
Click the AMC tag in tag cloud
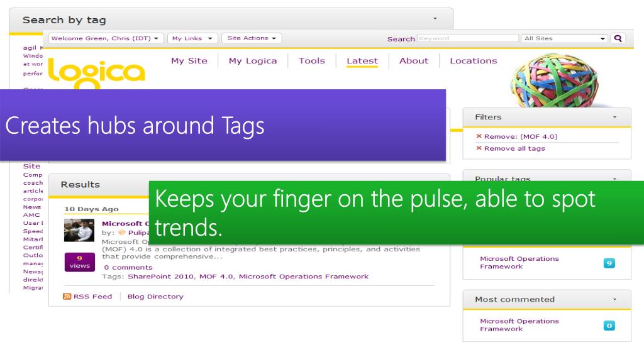pyautogui.click(x=31, y=215)
